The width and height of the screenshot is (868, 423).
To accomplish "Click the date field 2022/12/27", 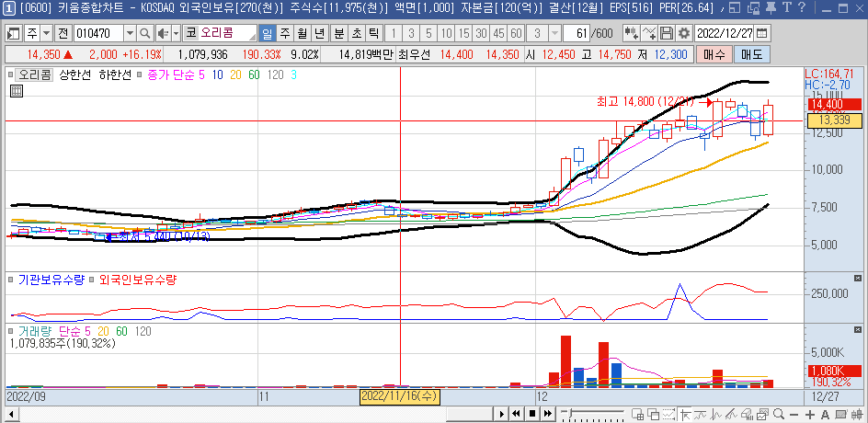I will [x=724, y=33].
